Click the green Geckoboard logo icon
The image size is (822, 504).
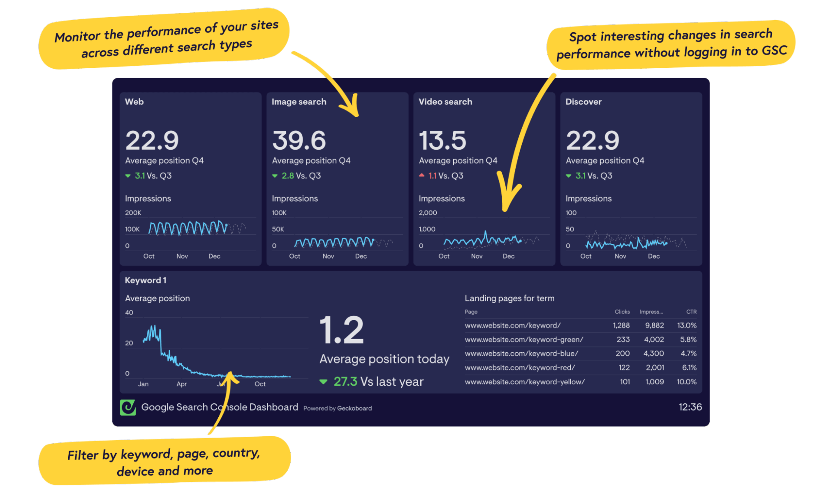(128, 407)
